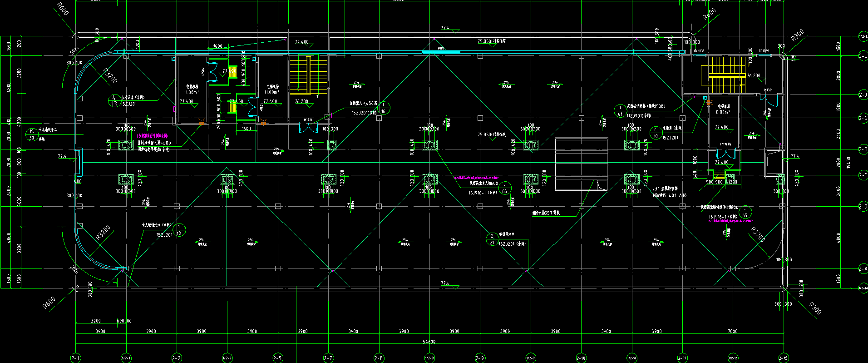Select the large rectangular equipment outline
Viewport: 868px width, 363px height.
(x=581, y=165)
